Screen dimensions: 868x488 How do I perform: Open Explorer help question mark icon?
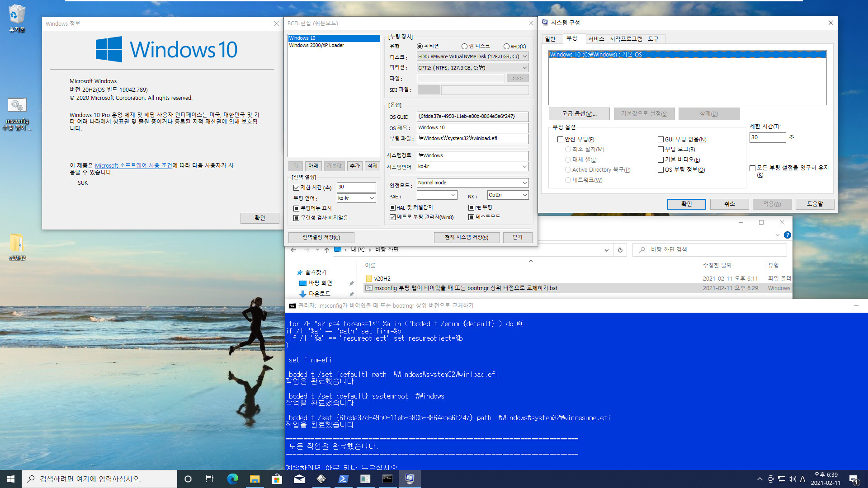coord(787,235)
